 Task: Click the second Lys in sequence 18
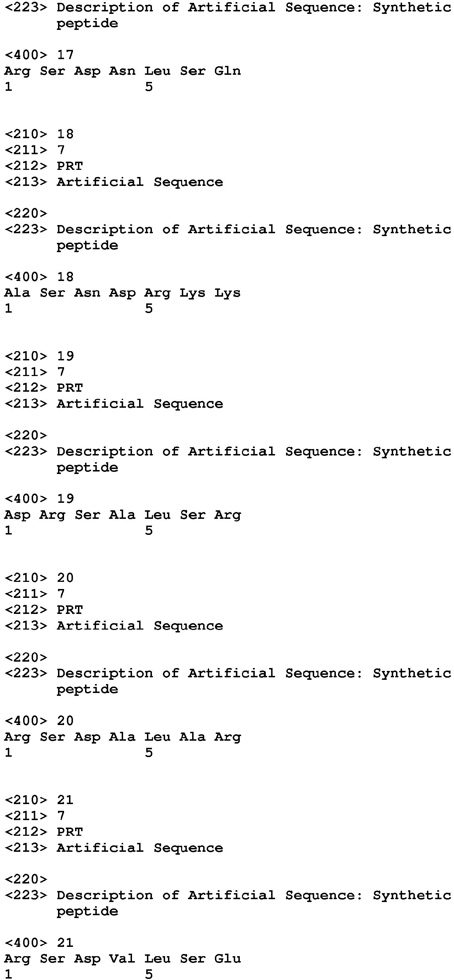pyautogui.click(x=227, y=293)
